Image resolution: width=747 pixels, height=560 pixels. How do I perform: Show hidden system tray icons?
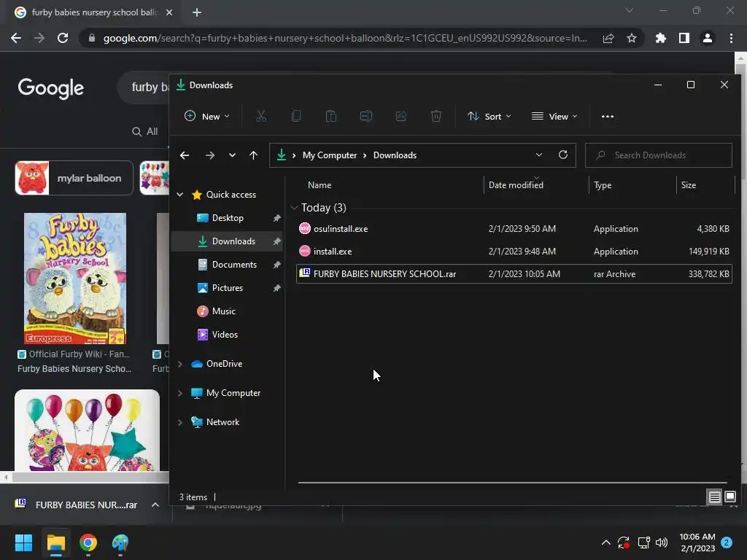[606, 542]
